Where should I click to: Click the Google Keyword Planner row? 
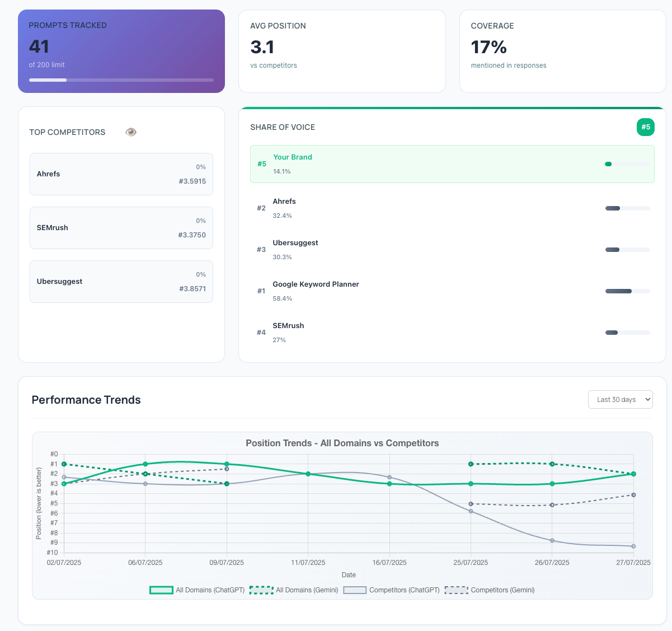tap(452, 291)
